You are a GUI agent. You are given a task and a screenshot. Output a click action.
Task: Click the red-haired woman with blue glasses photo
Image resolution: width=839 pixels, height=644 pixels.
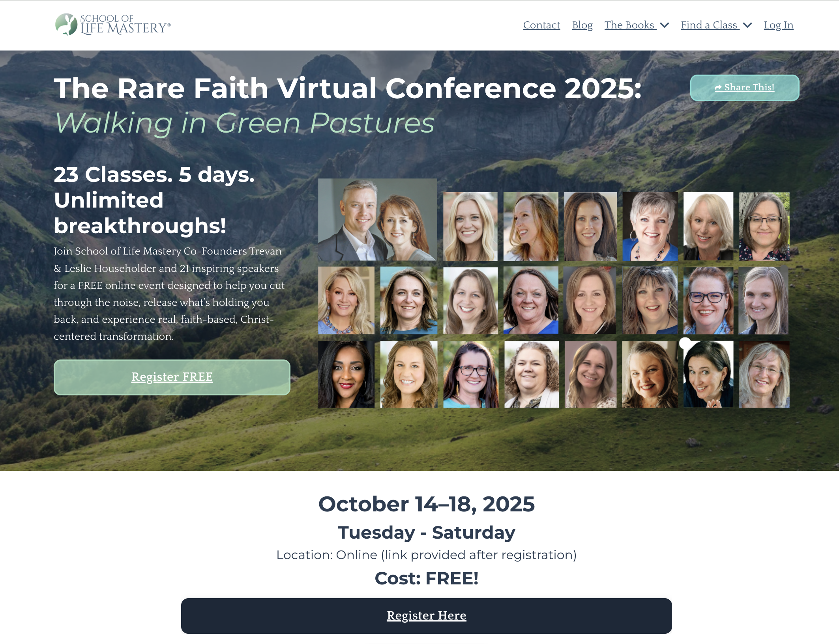click(x=708, y=300)
